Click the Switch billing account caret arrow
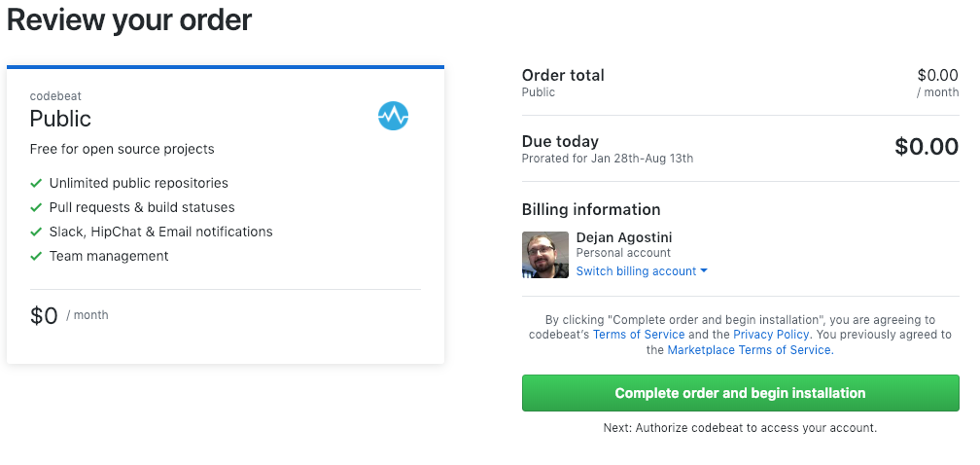The height and width of the screenshot is (465, 980). (x=704, y=271)
